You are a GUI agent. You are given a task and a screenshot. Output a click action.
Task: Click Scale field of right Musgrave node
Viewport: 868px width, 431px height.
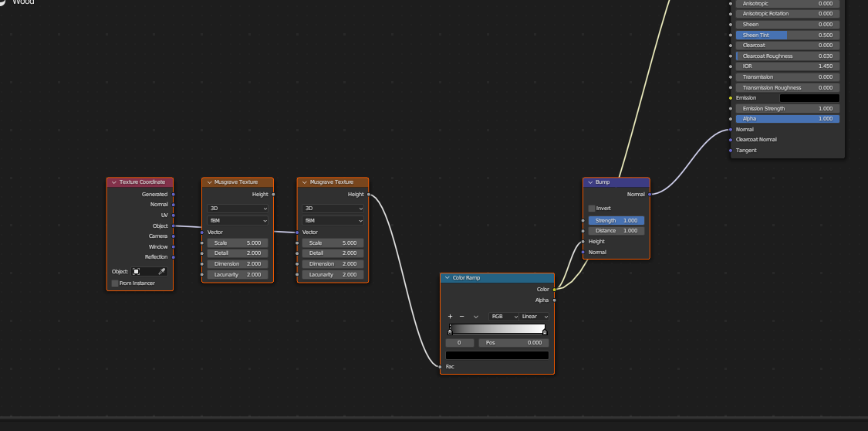point(333,243)
